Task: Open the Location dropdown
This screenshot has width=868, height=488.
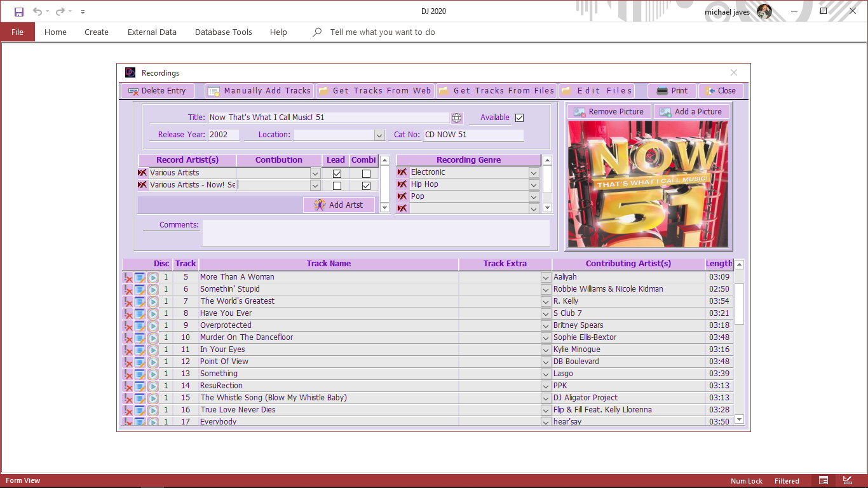Action: (x=379, y=135)
